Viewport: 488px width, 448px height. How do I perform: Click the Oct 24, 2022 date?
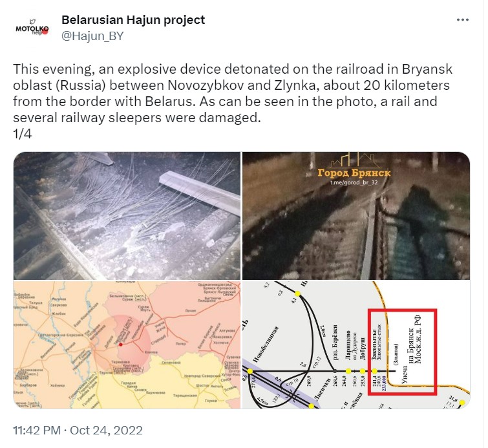click(x=106, y=431)
